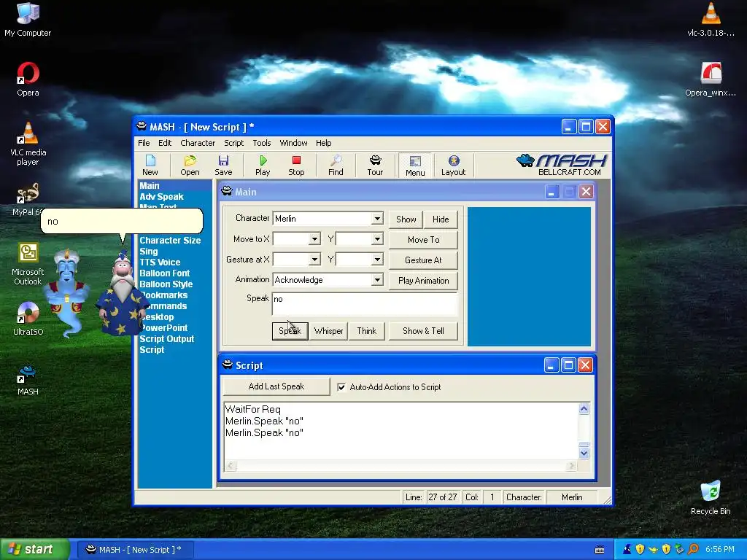Select Microsoft Outlook desktop icon

click(x=28, y=264)
